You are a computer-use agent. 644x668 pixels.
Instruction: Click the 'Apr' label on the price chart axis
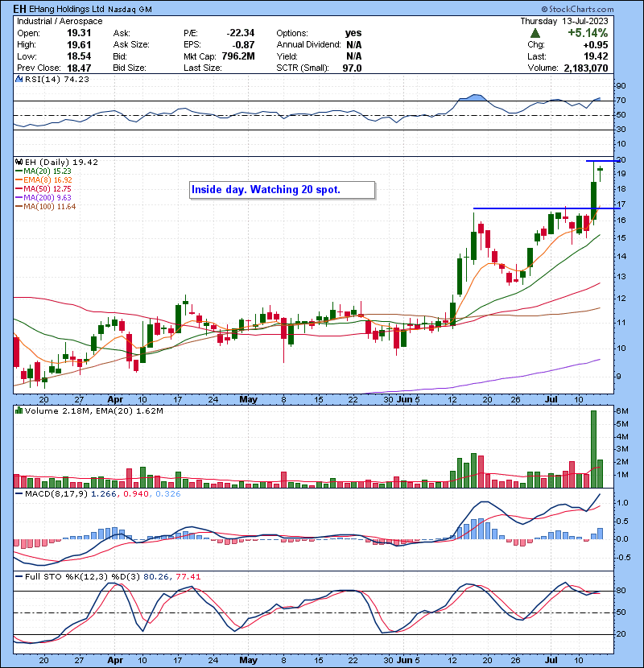pyautogui.click(x=115, y=400)
